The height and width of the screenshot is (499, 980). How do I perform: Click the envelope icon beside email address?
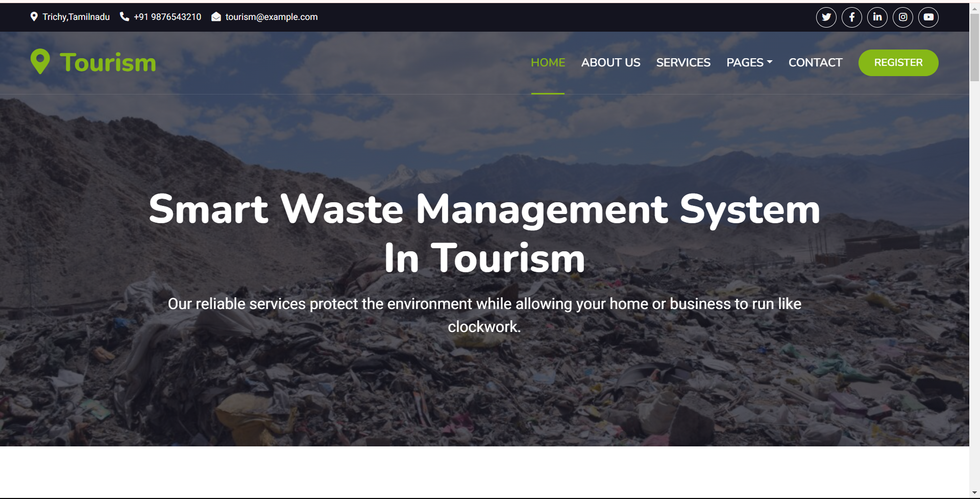click(216, 17)
